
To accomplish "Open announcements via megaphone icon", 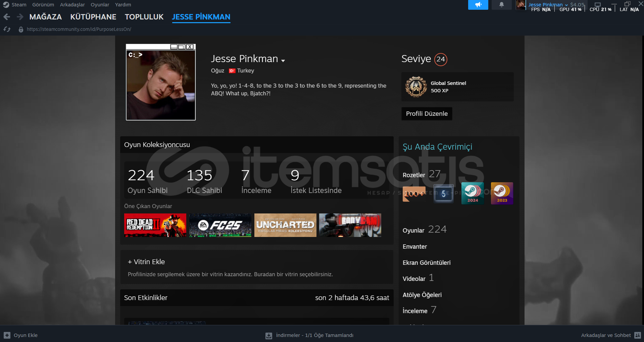I will pos(478,5).
